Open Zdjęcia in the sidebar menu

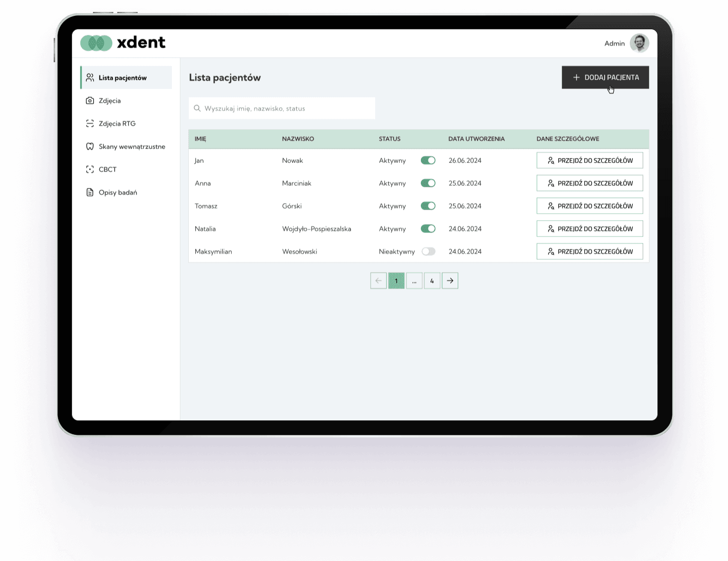(x=126, y=100)
